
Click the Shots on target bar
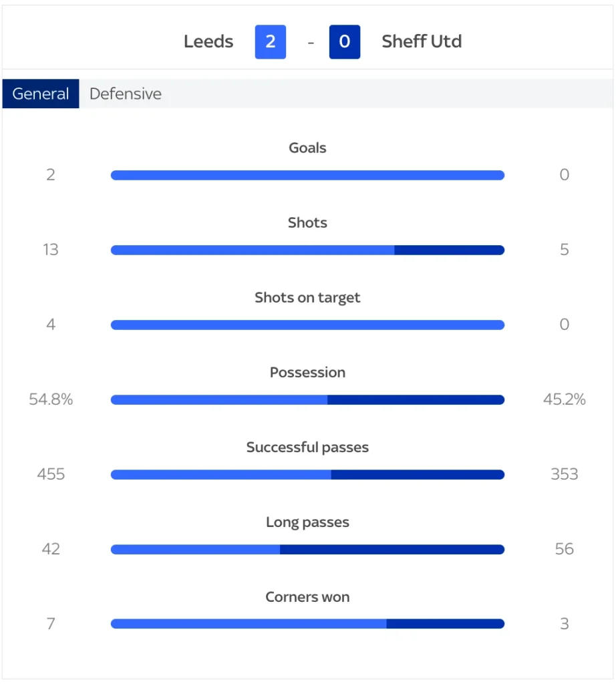click(x=307, y=325)
